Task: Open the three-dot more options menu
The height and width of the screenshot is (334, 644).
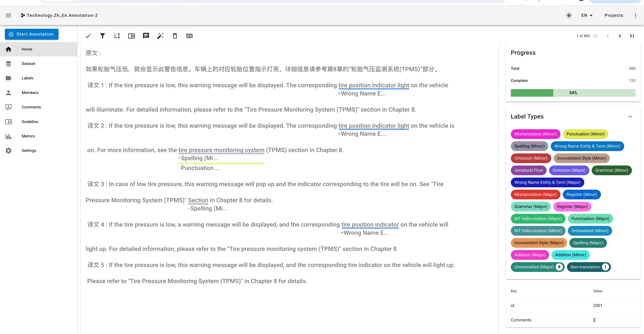Action: pos(635,15)
